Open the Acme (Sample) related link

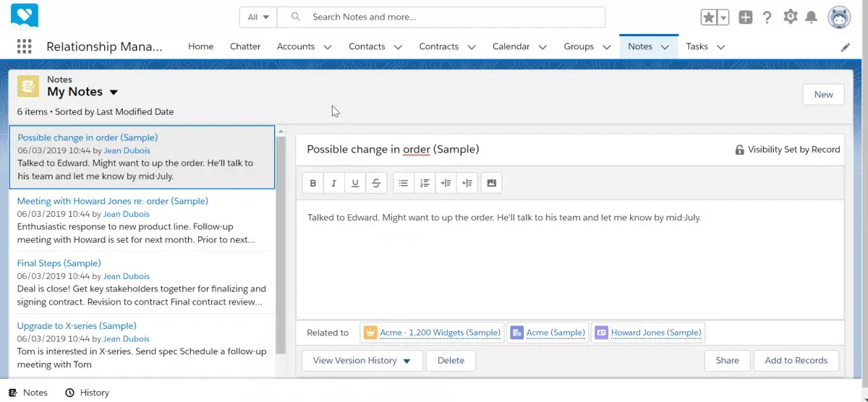coord(556,333)
